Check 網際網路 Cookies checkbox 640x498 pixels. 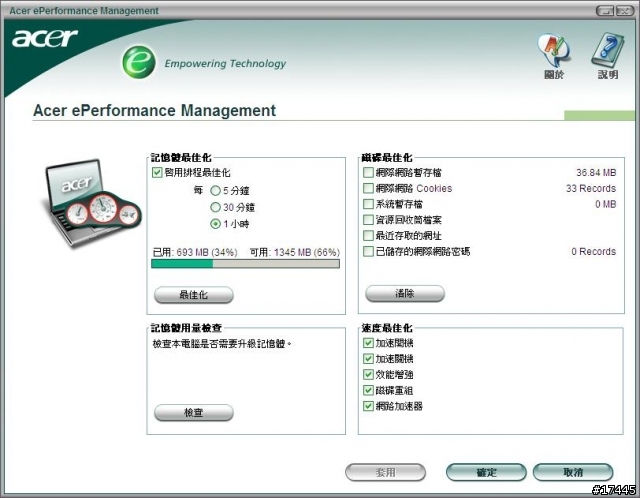tap(368, 188)
